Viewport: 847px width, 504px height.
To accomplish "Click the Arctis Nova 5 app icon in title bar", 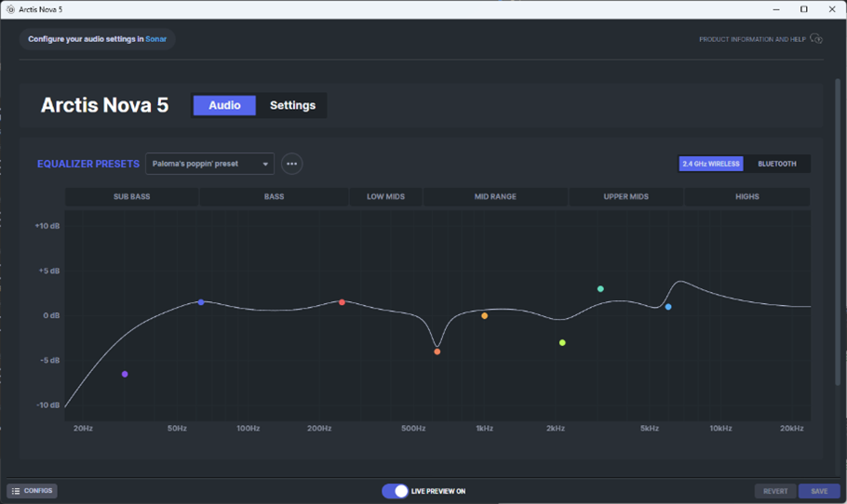I will 10,9.
